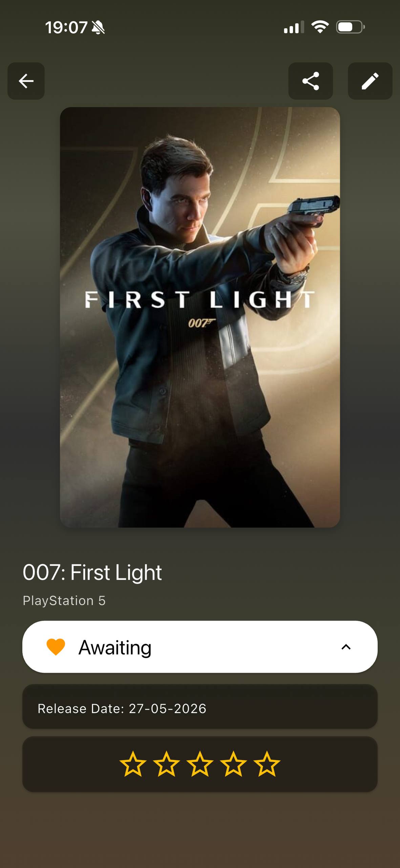This screenshot has height=868, width=400.
Task: Set rating to four stars
Action: pyautogui.click(x=233, y=764)
